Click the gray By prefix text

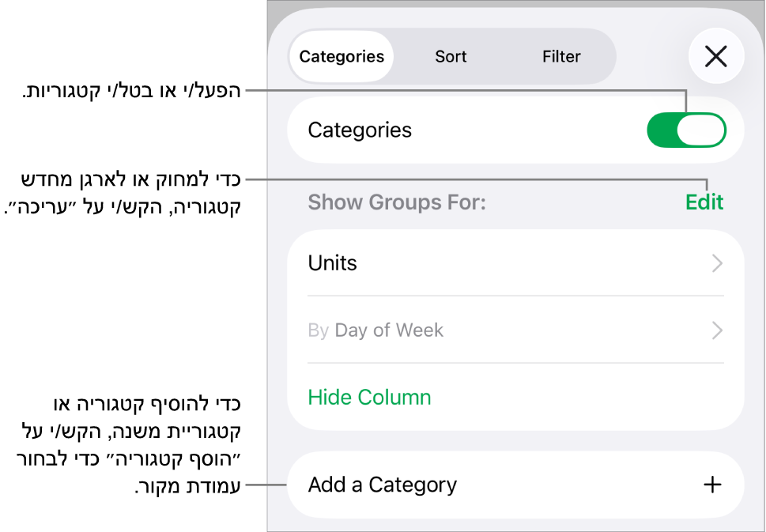point(318,330)
